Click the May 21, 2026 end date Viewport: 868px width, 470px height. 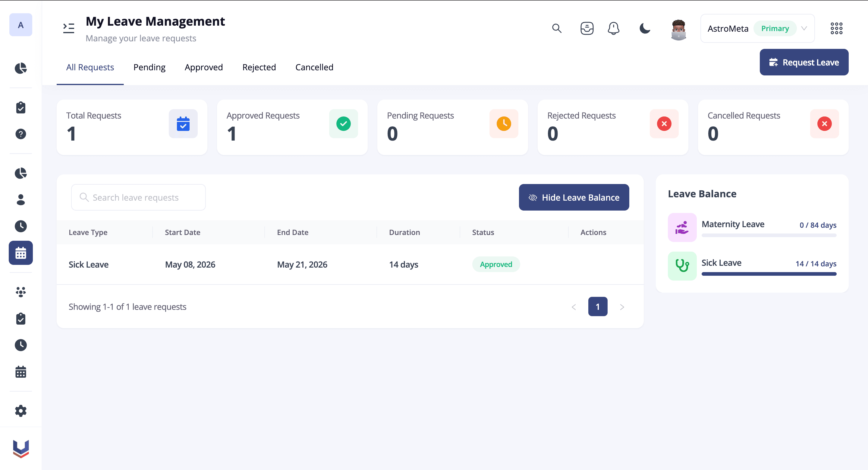302,264
